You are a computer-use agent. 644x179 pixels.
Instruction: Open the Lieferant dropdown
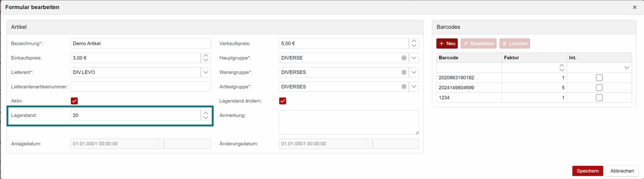pyautogui.click(x=206, y=72)
